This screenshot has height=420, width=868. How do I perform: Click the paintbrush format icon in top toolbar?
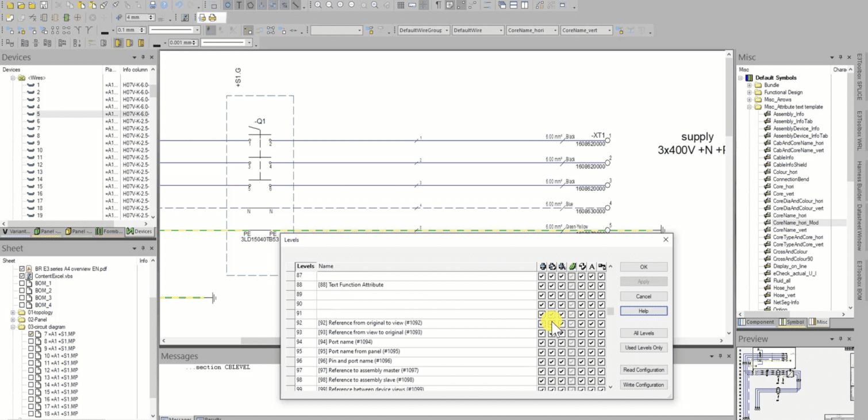[104, 5]
